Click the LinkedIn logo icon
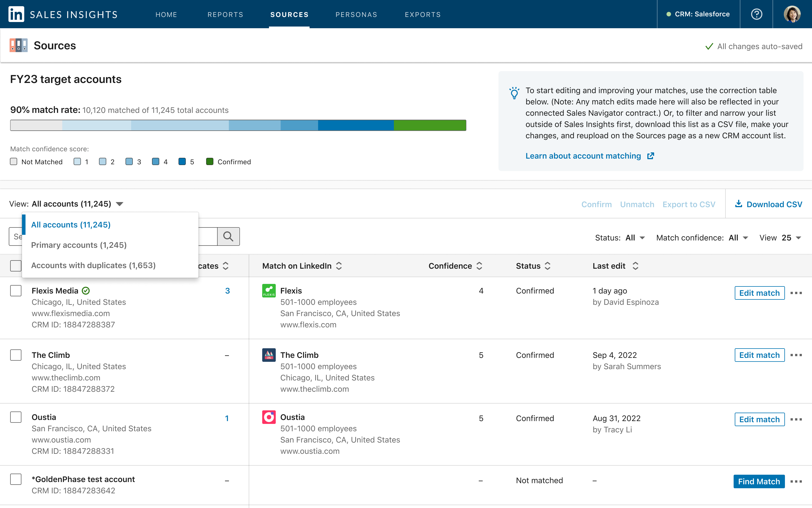This screenshot has height=508, width=812. [16, 14]
